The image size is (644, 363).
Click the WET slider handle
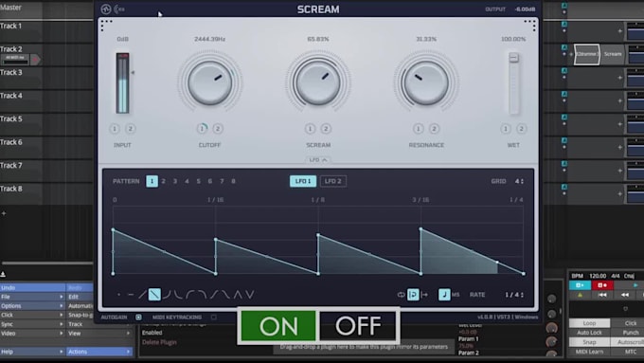tap(513, 58)
